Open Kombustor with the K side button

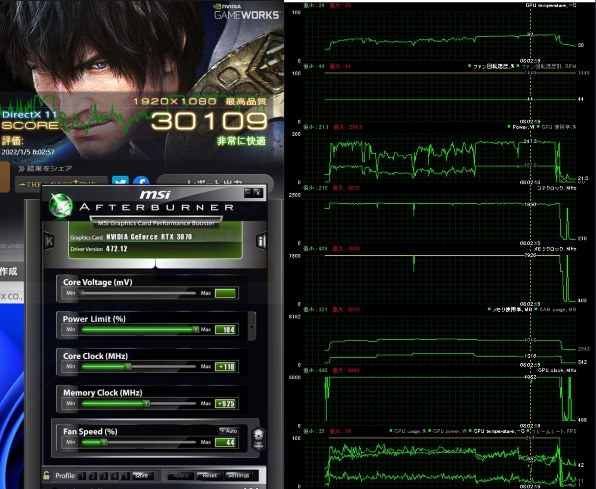(49, 241)
